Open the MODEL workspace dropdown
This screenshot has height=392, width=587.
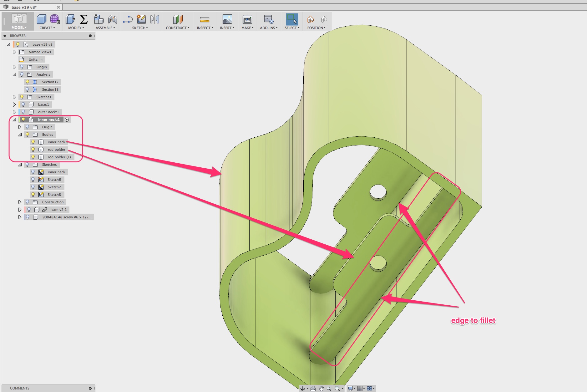tap(18, 28)
